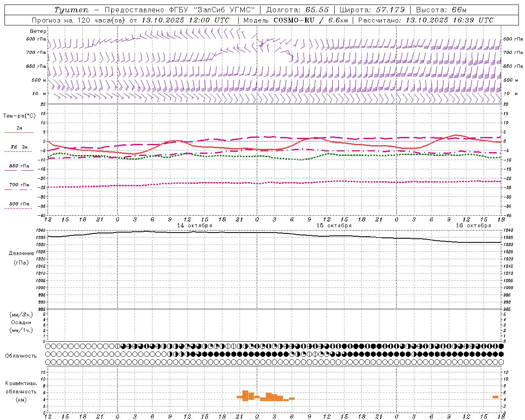Click the 16 октября date label
This screenshot has height=420, width=525.
point(473,226)
